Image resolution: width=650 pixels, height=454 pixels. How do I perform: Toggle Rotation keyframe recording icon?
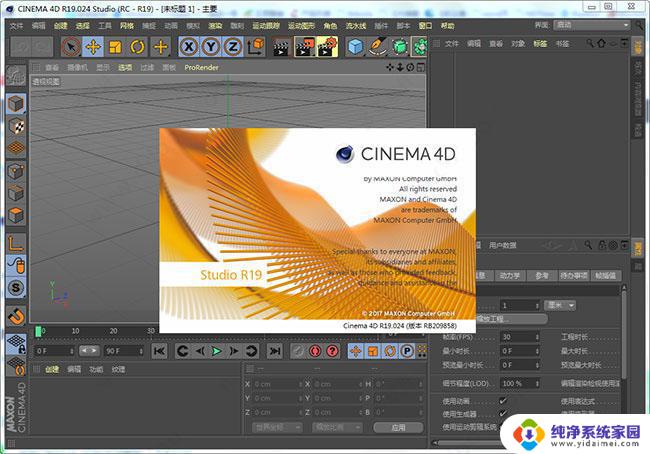coord(390,351)
